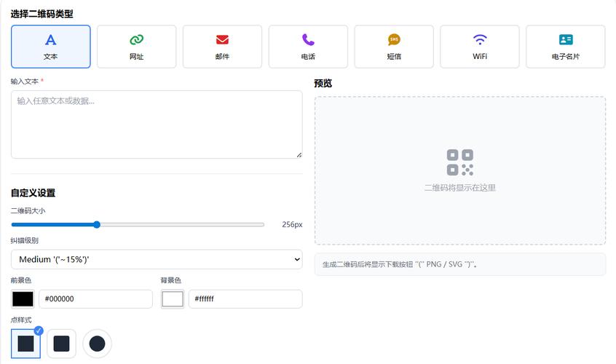Click the PNG / SVG download hint text

400,264
